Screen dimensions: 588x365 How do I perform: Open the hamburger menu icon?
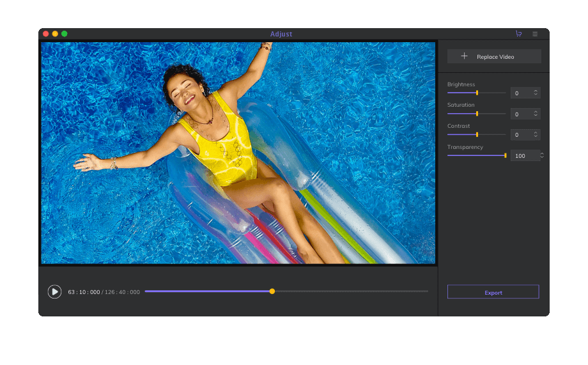click(535, 34)
